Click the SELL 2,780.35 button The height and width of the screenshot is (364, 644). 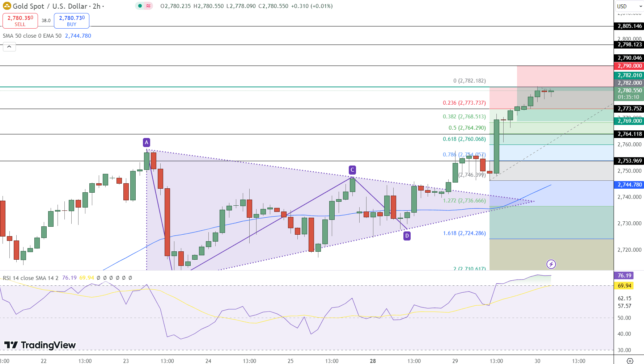click(x=20, y=21)
